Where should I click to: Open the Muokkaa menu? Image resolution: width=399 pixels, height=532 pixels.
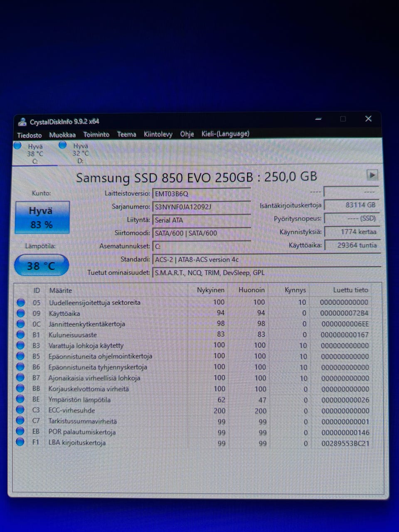pos(62,135)
